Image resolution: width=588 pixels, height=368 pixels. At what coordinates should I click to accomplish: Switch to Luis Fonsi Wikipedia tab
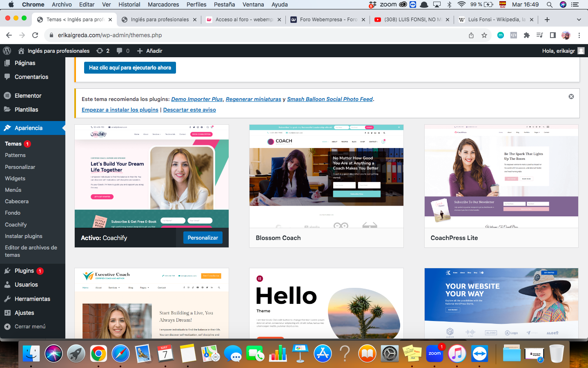pyautogui.click(x=496, y=20)
